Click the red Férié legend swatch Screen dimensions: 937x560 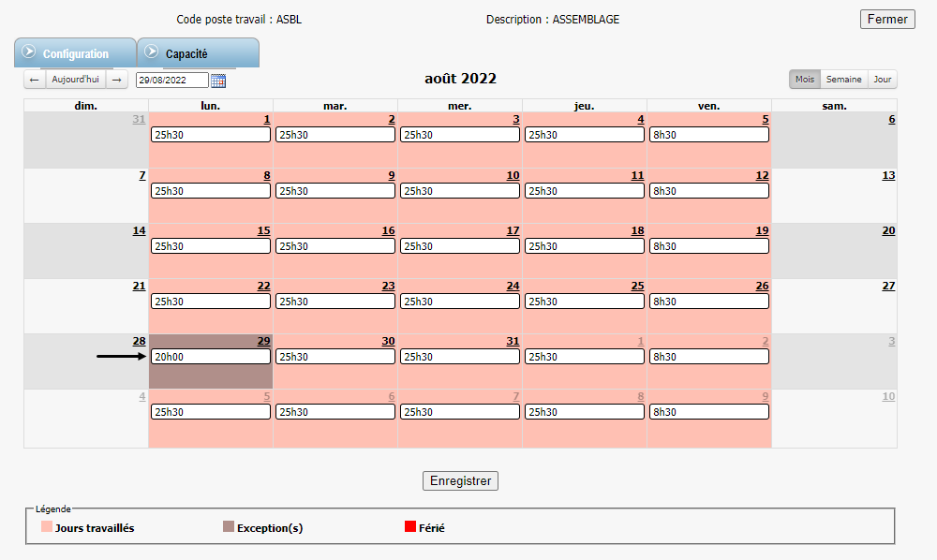[410, 527]
